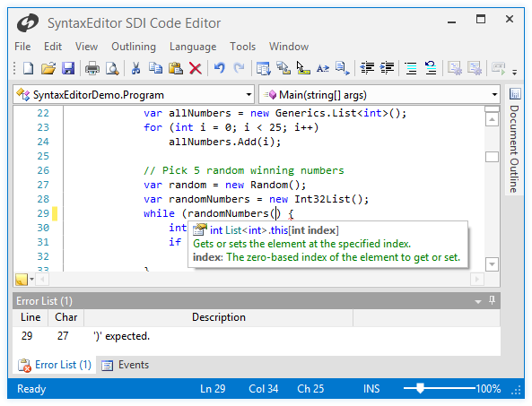Screen dimensions: 532x406
Task: Click the Paste clipboard icon
Action: pos(176,68)
